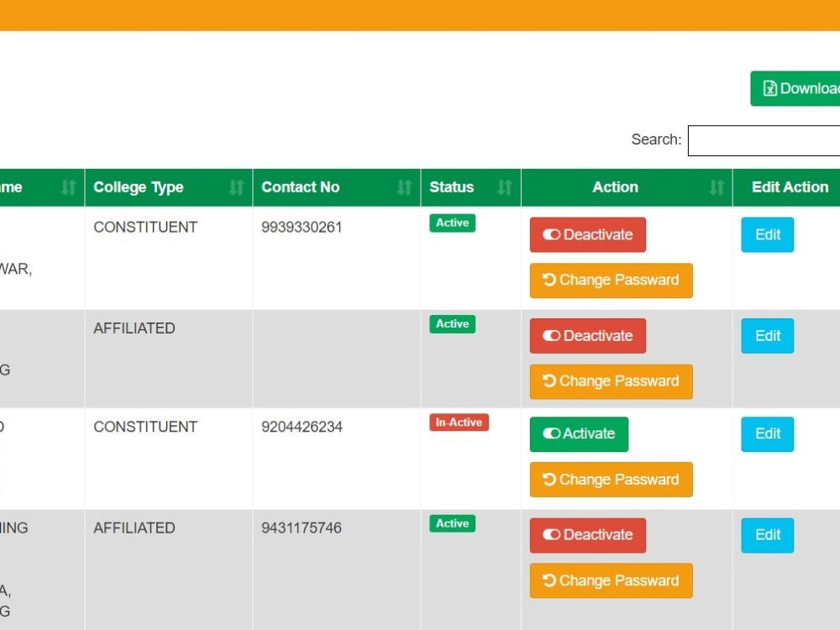Viewport: 840px width, 630px height.
Task: Edit the in-active college 9204426234
Action: [767, 434]
